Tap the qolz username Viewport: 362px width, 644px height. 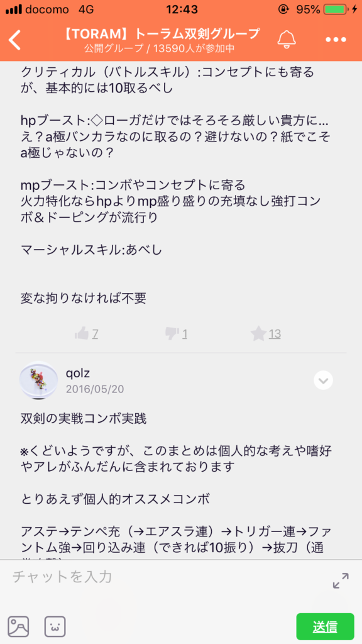coord(78,373)
